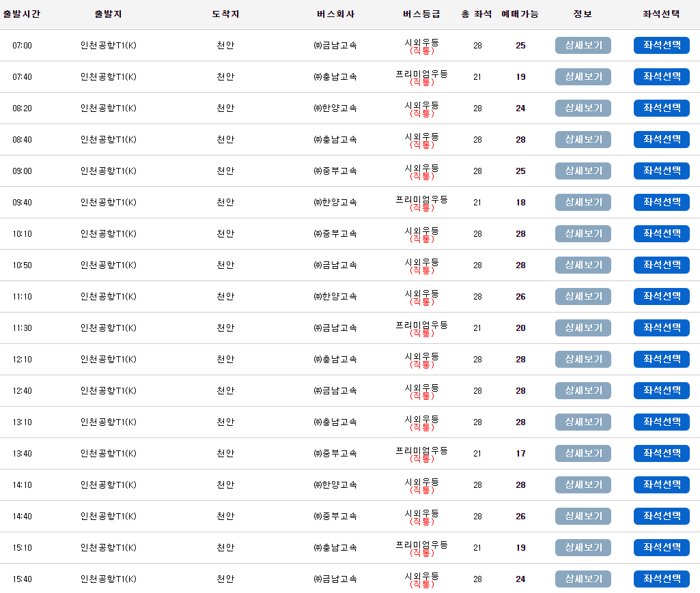
Task: Select seats for the 09:00 bus
Action: click(x=662, y=171)
